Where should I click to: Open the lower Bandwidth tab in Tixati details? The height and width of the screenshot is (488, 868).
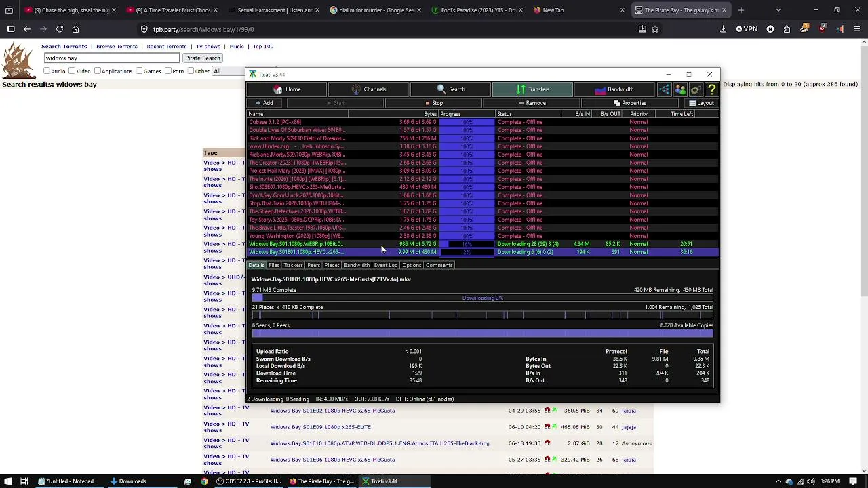pyautogui.click(x=357, y=265)
